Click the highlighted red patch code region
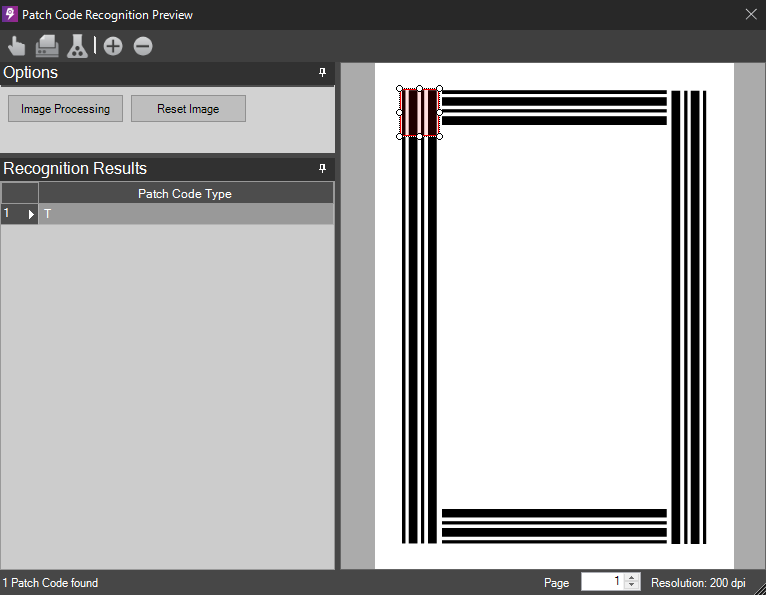The height and width of the screenshot is (595, 766). click(420, 112)
